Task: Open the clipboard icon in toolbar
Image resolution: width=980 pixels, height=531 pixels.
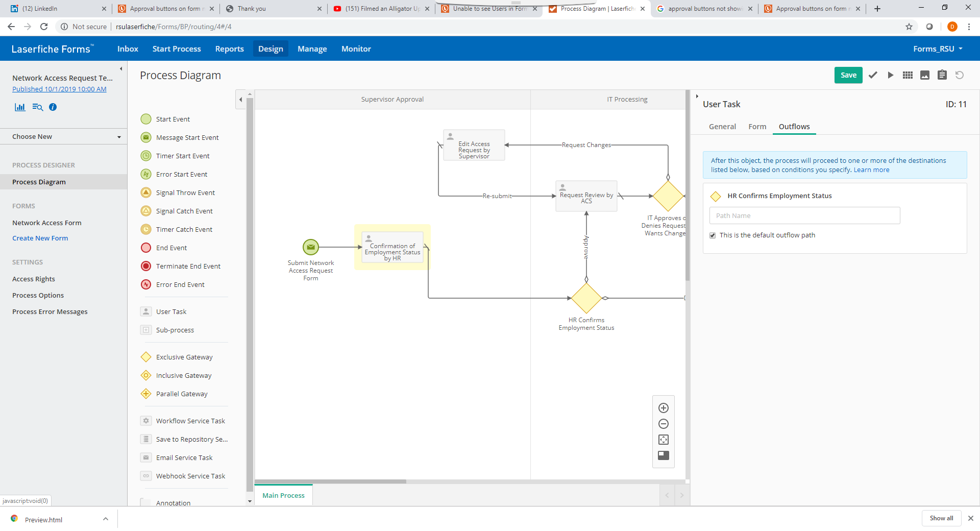Action: [942, 75]
